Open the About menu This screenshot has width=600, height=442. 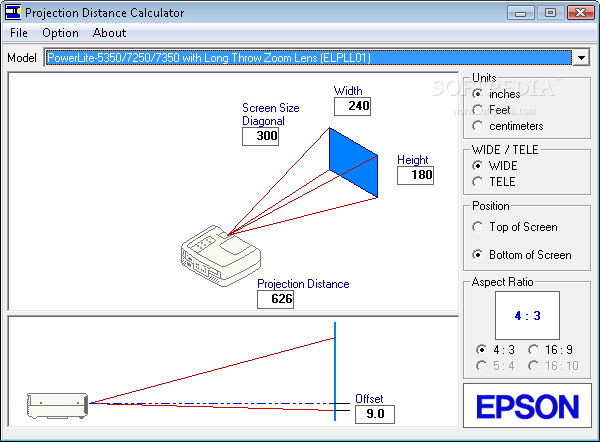109,33
